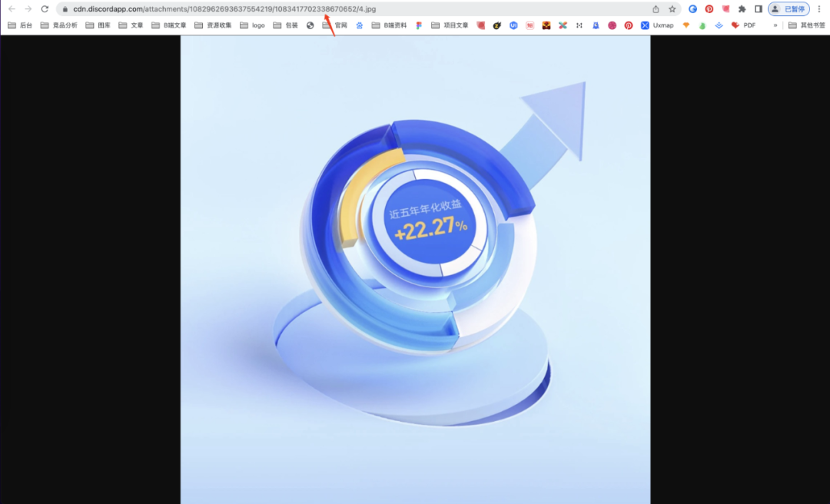Open the B端资料 bookmark folder

pyautogui.click(x=389, y=25)
